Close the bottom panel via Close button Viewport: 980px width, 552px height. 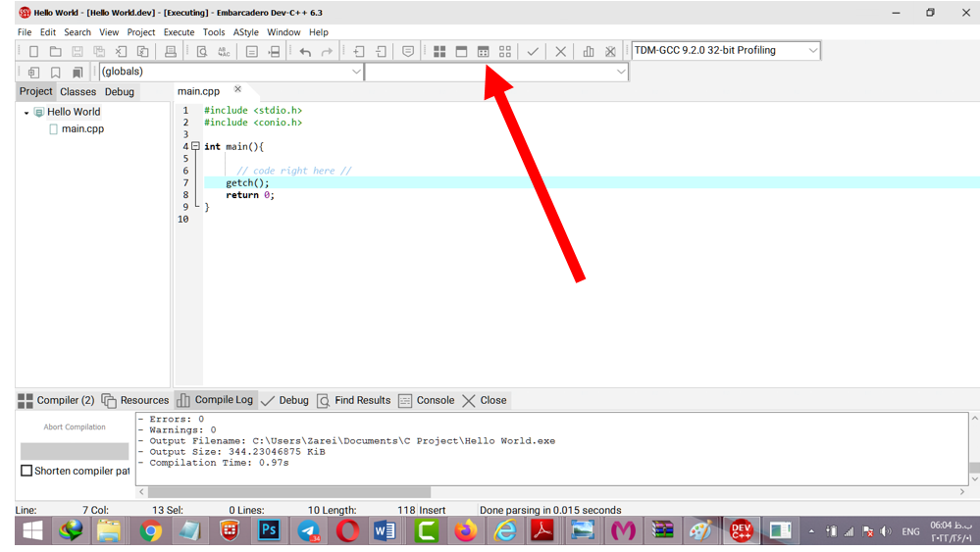(x=485, y=400)
